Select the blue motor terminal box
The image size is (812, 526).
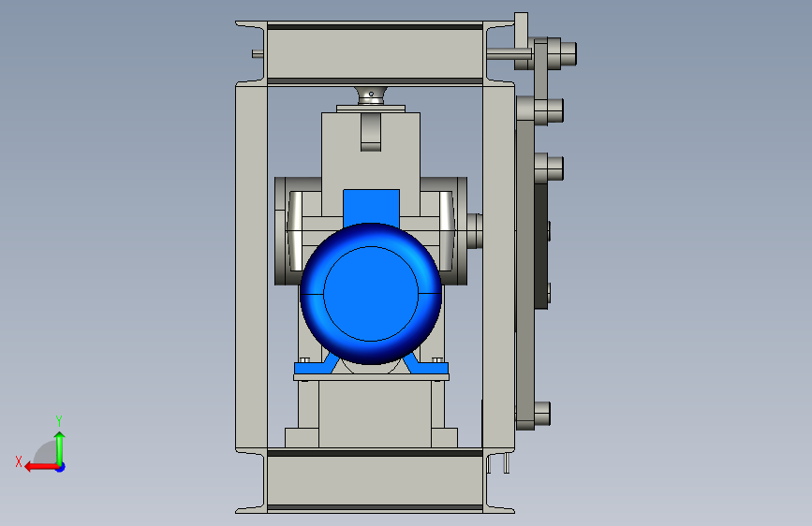click(x=371, y=207)
